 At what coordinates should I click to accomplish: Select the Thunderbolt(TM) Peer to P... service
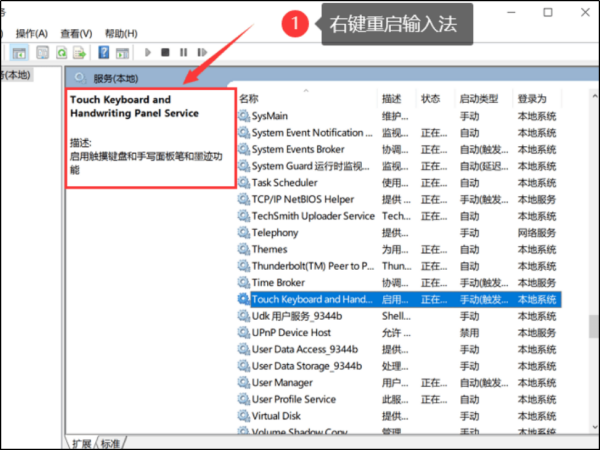pos(399,266)
